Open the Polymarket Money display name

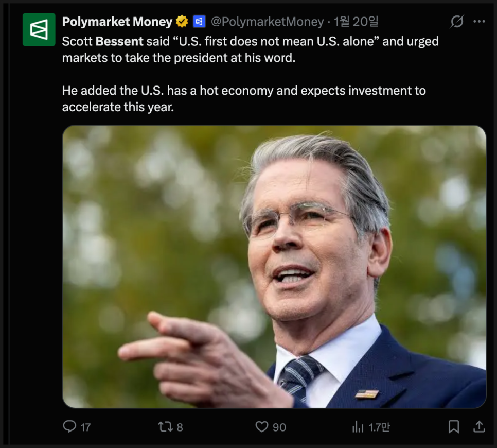click(x=117, y=22)
